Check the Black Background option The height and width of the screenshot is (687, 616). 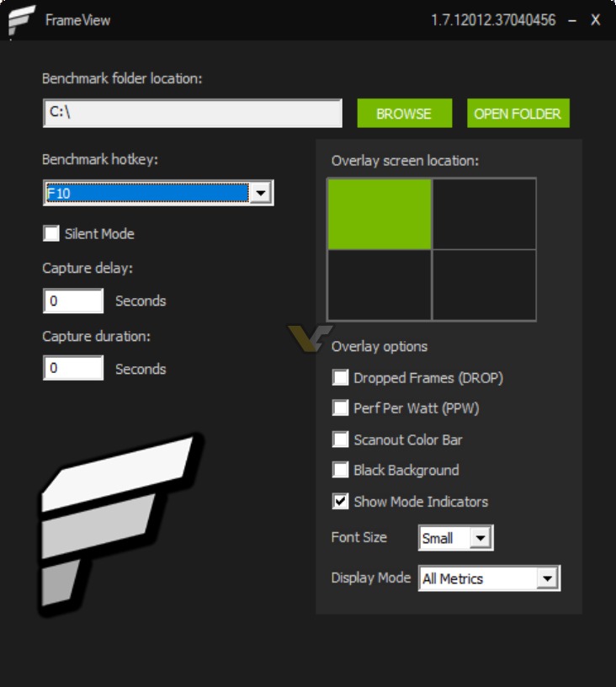pyautogui.click(x=340, y=470)
